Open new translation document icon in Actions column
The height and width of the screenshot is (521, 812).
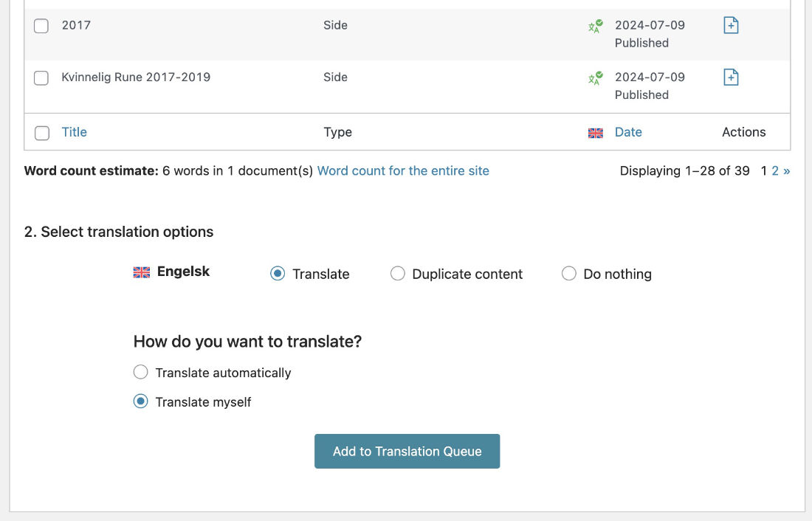pos(730,24)
